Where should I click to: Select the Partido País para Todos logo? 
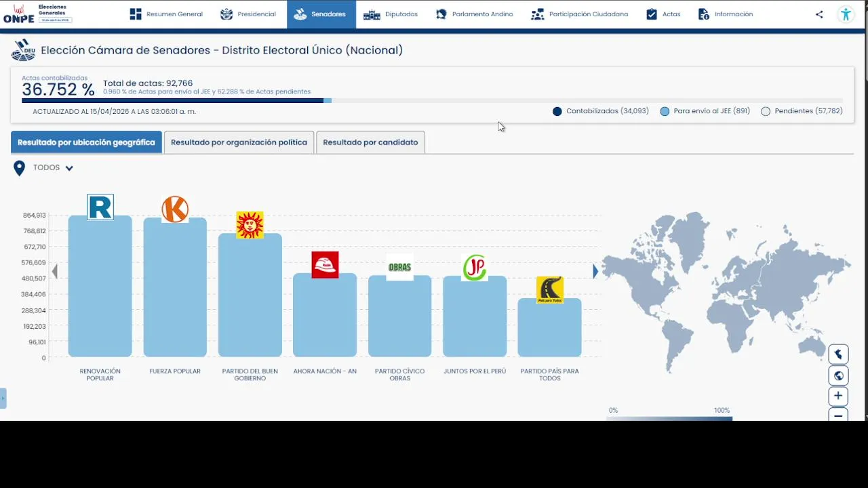click(x=550, y=290)
